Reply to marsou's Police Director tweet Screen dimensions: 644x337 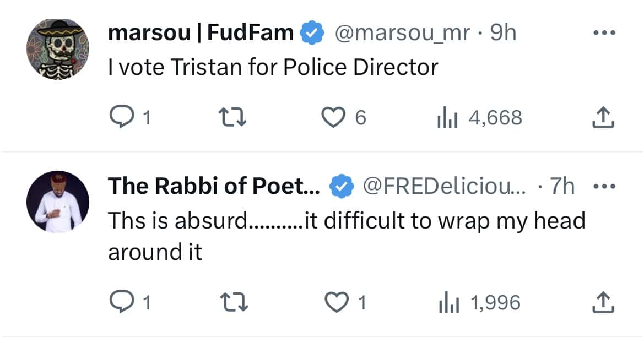click(x=118, y=117)
